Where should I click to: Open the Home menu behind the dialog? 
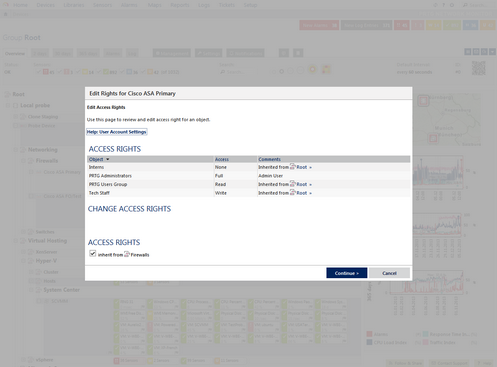[20, 5]
